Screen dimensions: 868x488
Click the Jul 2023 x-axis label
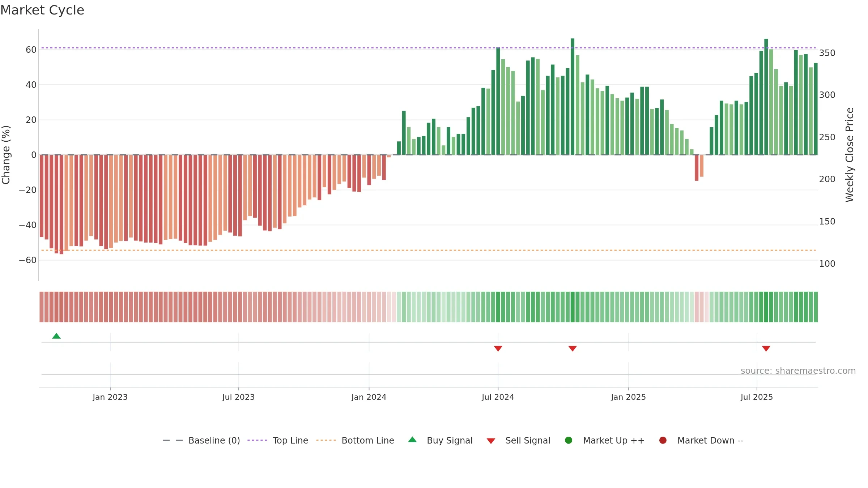(238, 397)
